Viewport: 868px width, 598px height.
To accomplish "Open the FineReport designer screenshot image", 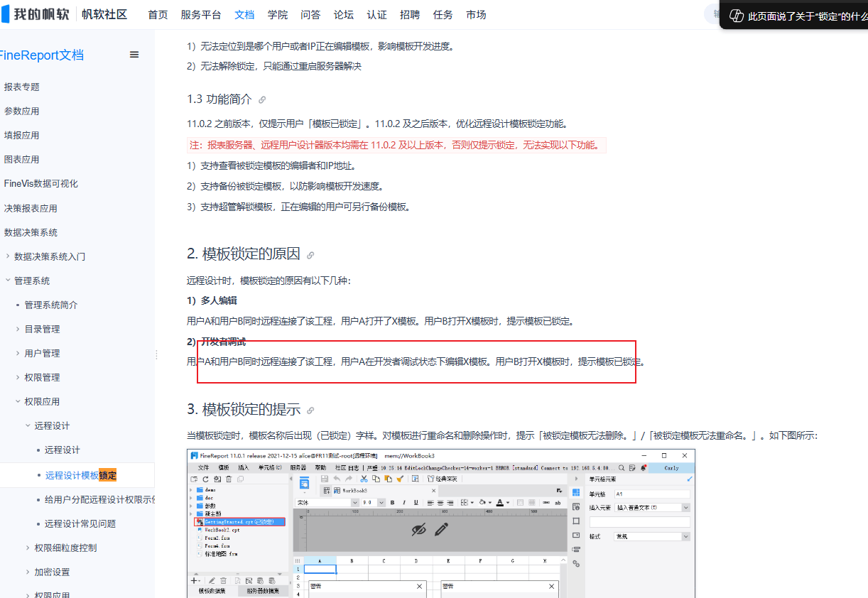I will pos(441,523).
